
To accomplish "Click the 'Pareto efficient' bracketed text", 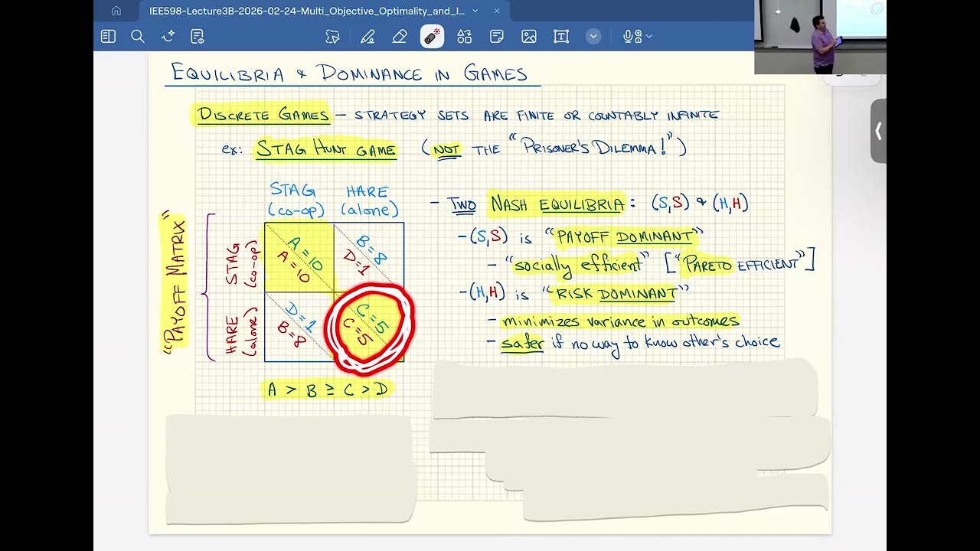I will tap(740, 263).
